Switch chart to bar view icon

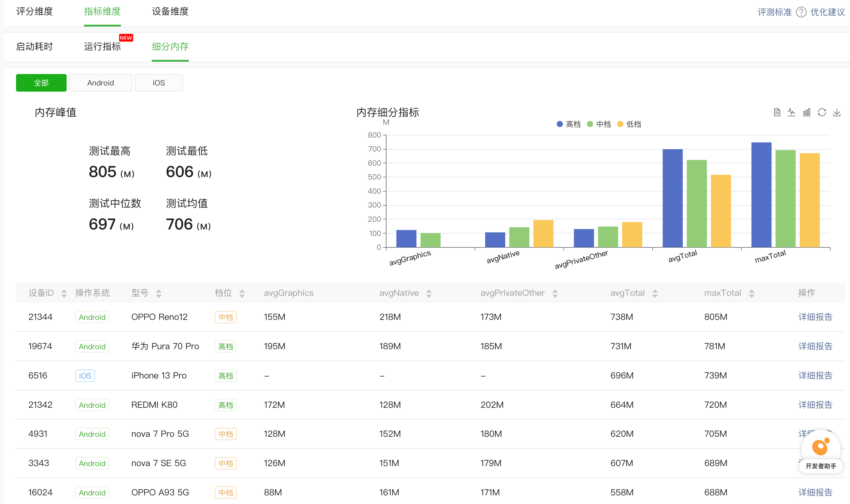click(807, 112)
